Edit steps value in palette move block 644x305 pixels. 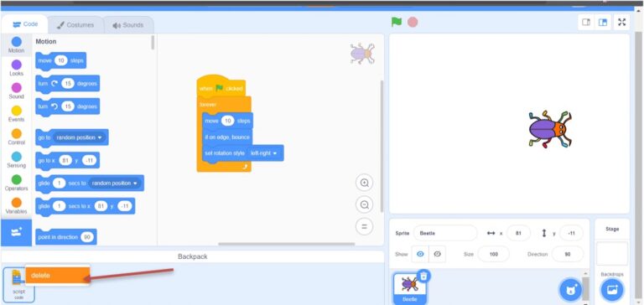[x=60, y=61]
